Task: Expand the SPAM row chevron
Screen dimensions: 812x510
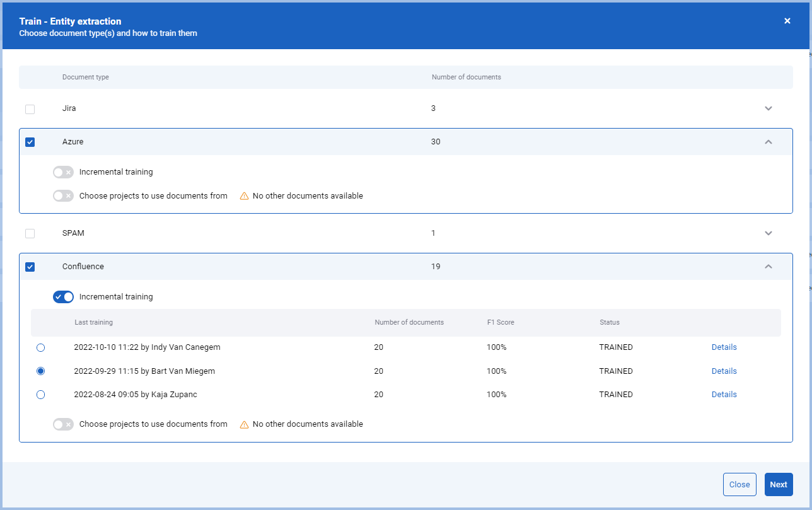Action: 768,233
